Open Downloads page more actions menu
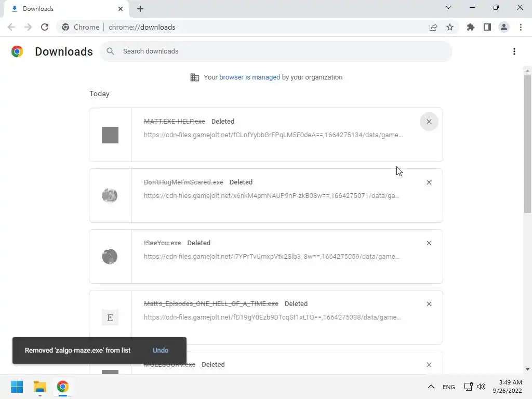The image size is (532, 399). [x=514, y=51]
